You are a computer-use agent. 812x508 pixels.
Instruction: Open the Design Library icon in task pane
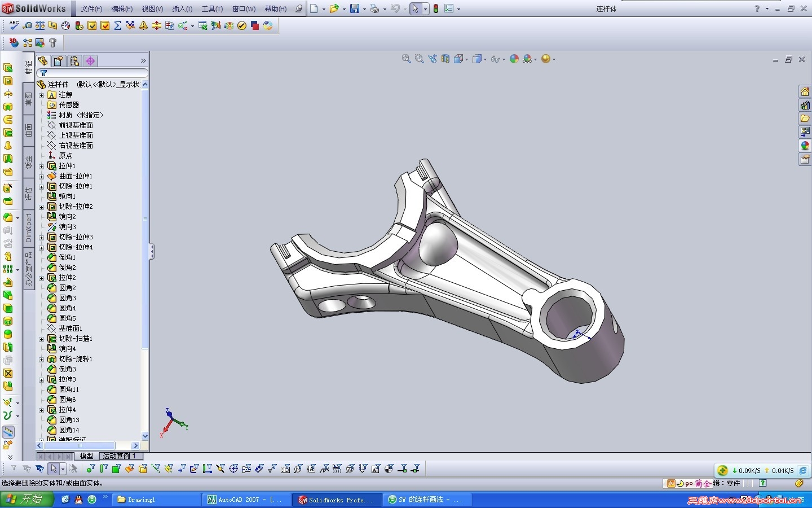coord(805,105)
